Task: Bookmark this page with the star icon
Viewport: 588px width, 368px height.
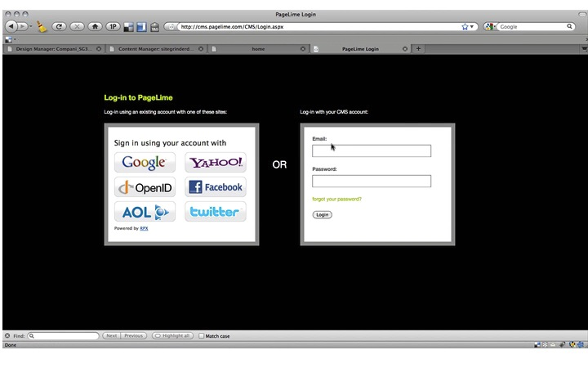Action: (x=465, y=27)
